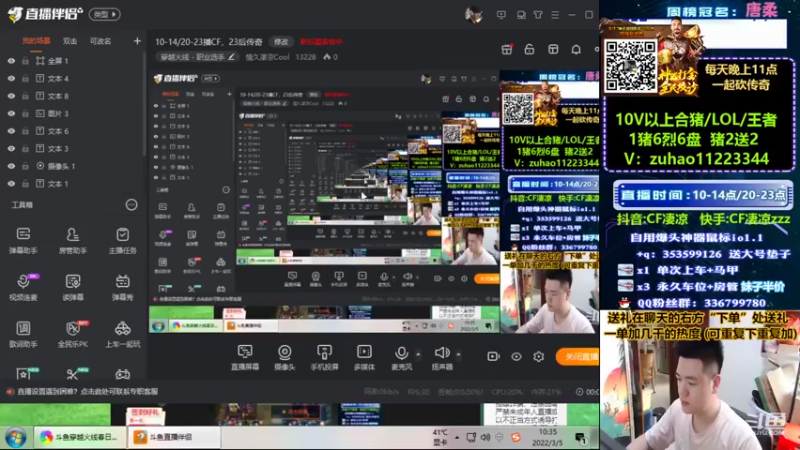Image resolution: width=800 pixels, height=450 pixels.
Task: Click the scissors tool icon with NEW badge
Action: click(x=72, y=374)
